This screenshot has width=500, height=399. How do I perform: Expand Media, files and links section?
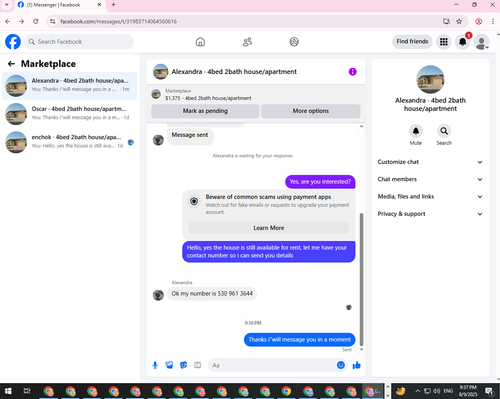pos(430,197)
